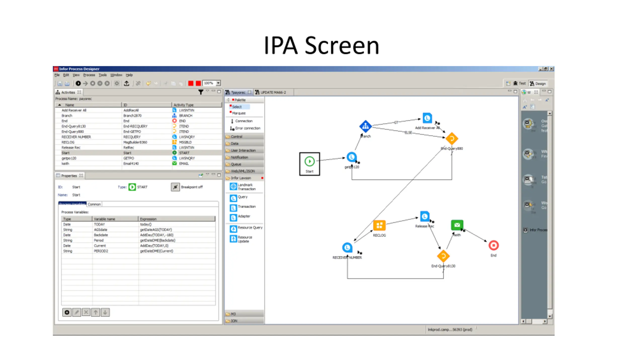The width and height of the screenshot is (644, 362).
Task: Click the filter icon in Activities panel
Action: (x=200, y=92)
